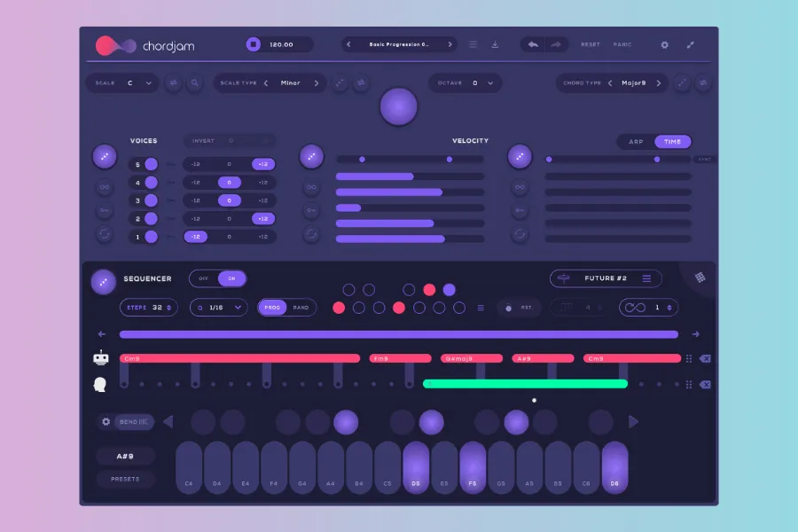Open the settings gear in top bar
The image size is (798, 532).
click(x=665, y=44)
